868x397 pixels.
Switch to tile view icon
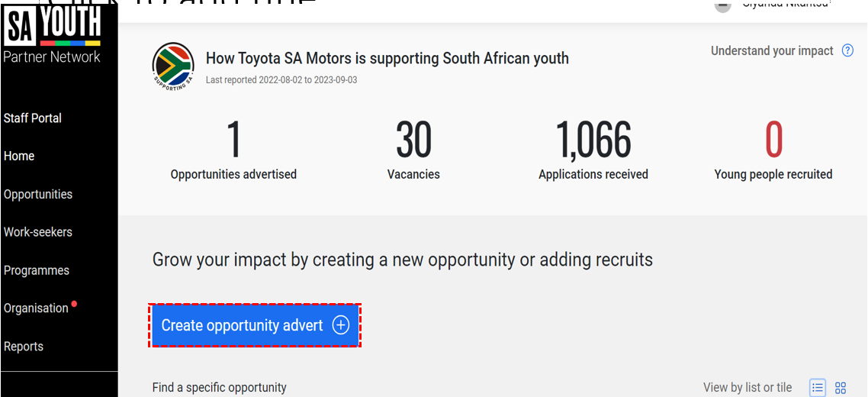point(841,388)
